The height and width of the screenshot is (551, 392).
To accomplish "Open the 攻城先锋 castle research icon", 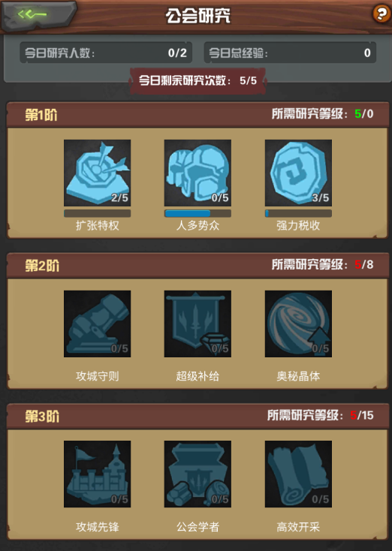I will [x=97, y=474].
